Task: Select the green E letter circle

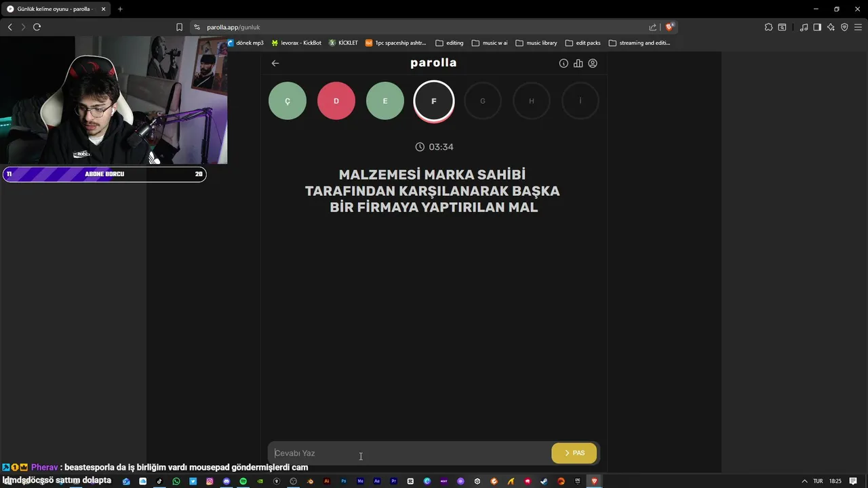Action: [385, 101]
